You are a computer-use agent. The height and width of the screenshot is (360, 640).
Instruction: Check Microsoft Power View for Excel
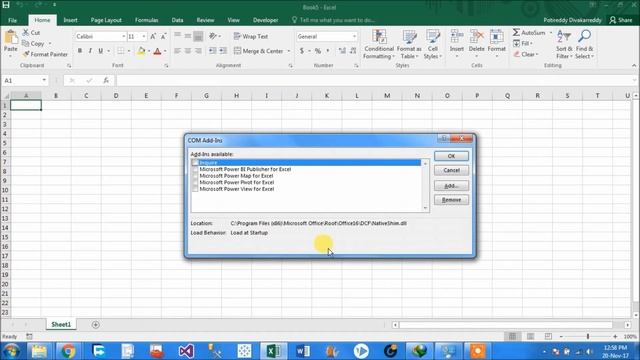(x=195, y=189)
